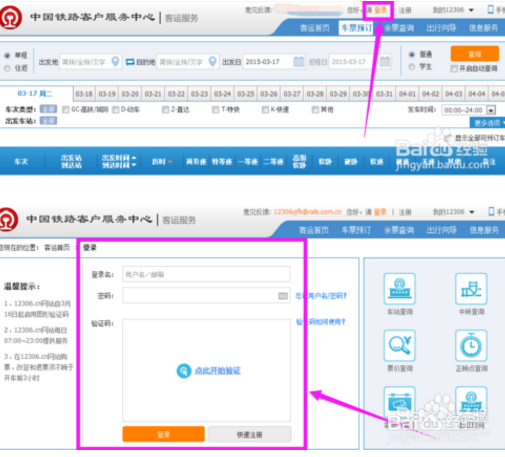This screenshot has height=457, width=505.
Task: Check D-动车 train type
Action: (x=115, y=110)
